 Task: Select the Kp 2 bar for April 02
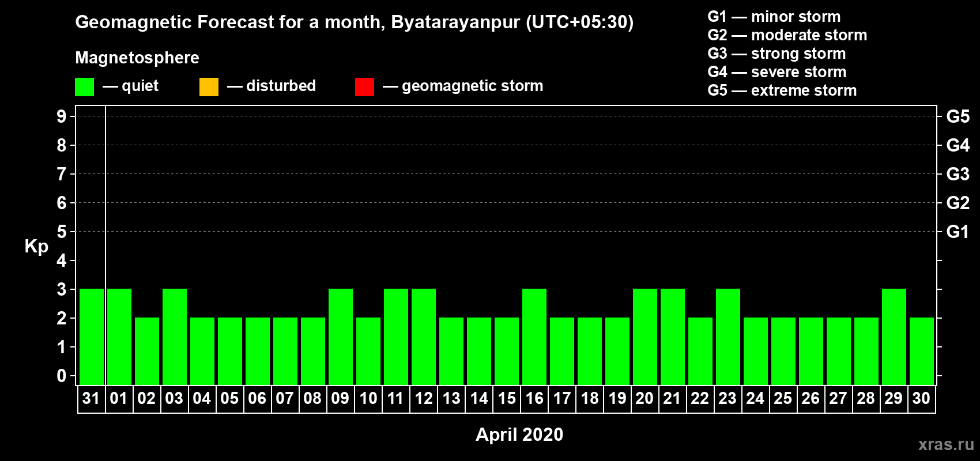click(147, 352)
